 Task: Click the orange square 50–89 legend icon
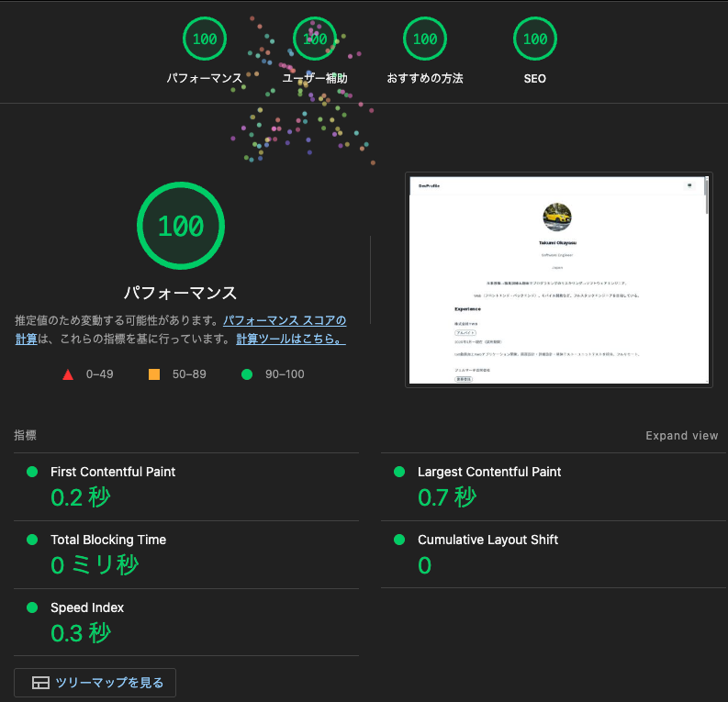coord(153,374)
